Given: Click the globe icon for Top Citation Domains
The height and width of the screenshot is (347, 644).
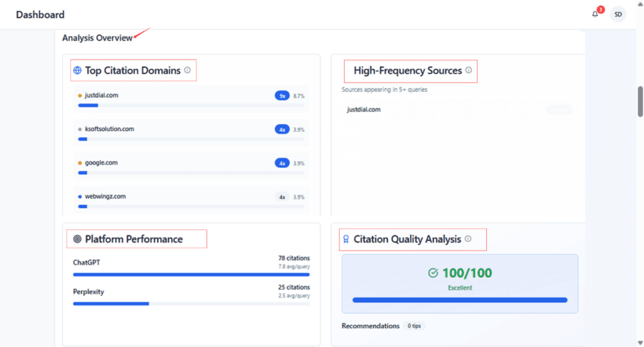Looking at the screenshot, I should 77,71.
